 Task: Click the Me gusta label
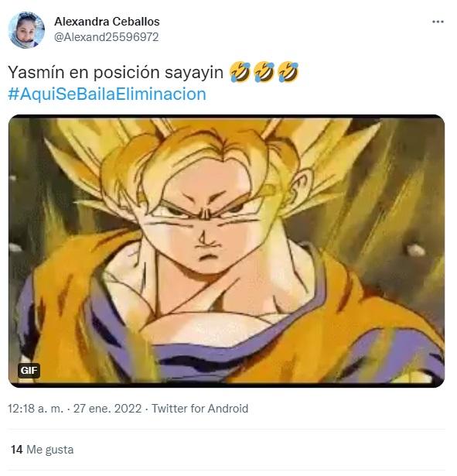tap(50, 450)
